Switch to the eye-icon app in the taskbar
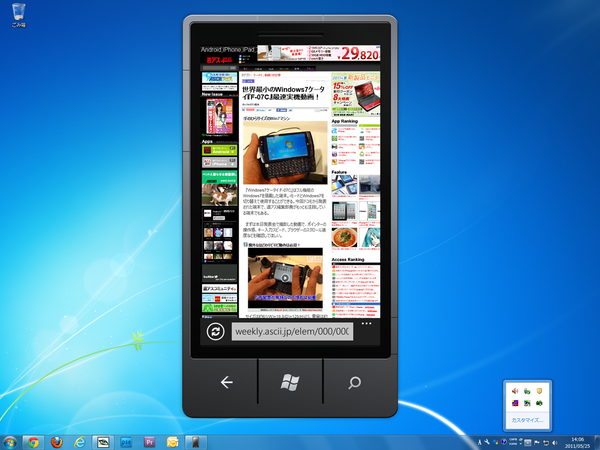 pyautogui.click(x=103, y=443)
